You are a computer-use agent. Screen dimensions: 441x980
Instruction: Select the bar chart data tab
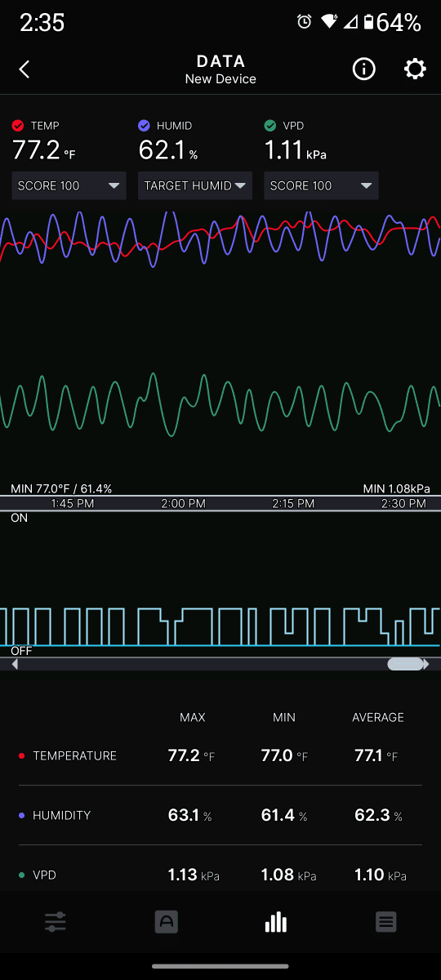point(276,922)
